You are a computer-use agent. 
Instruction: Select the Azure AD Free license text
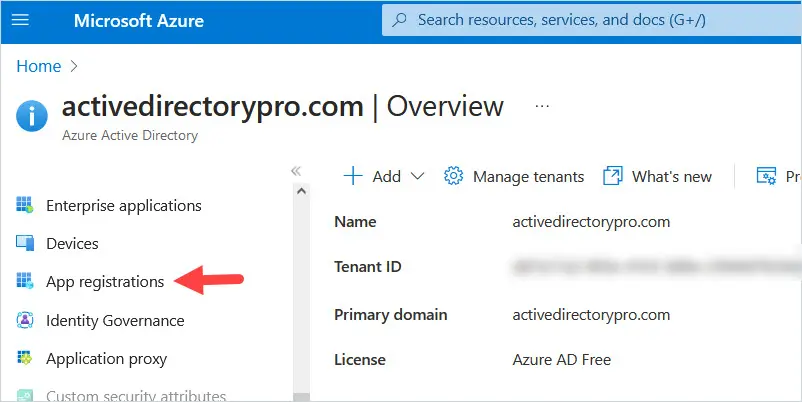(x=562, y=360)
